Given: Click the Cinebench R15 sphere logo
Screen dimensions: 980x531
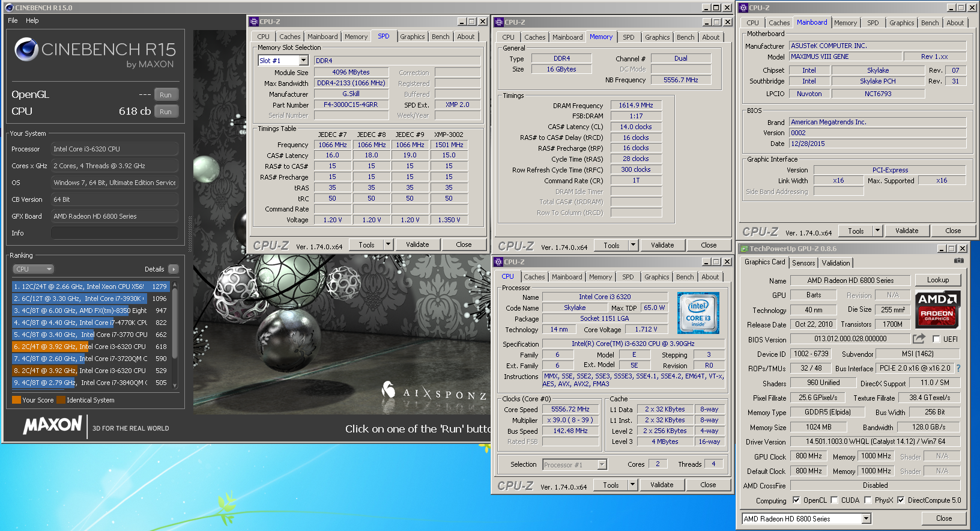Looking at the screenshot, I should pyautogui.click(x=26, y=49).
